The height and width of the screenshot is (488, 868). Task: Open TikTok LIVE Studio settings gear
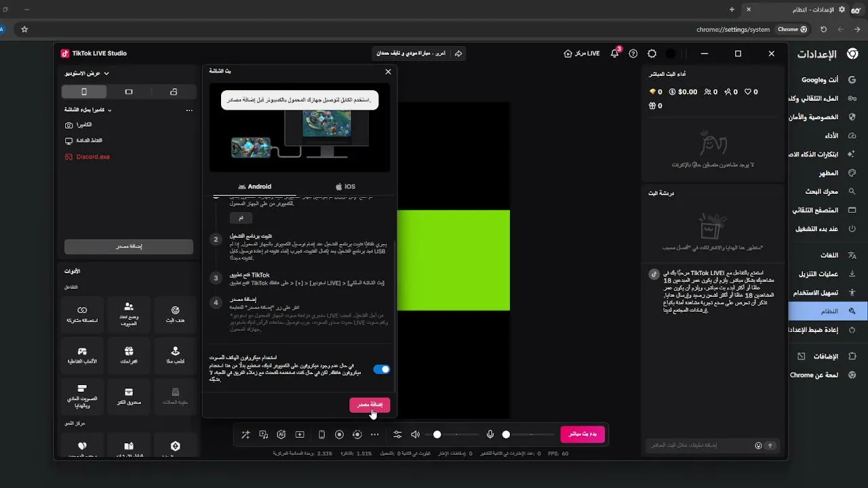point(652,54)
